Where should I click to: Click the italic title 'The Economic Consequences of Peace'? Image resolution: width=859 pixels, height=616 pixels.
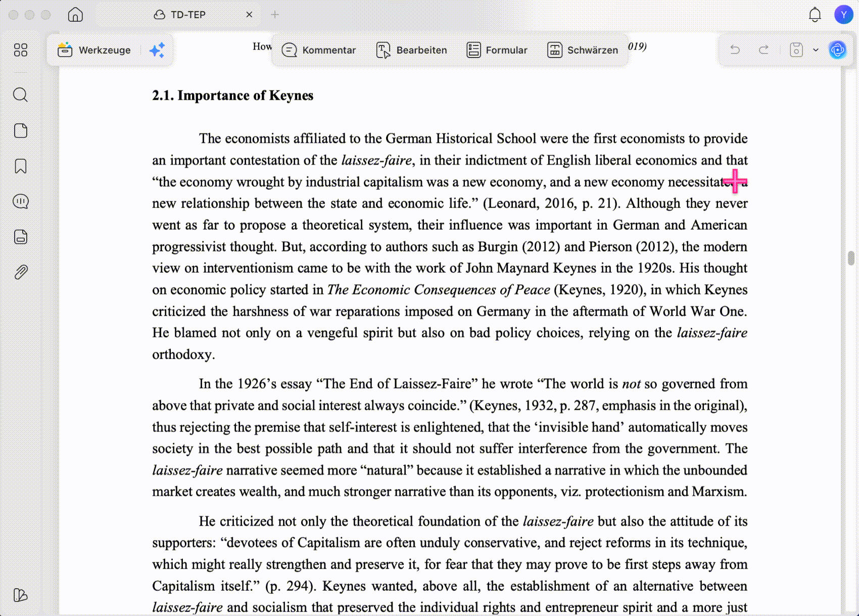439,290
